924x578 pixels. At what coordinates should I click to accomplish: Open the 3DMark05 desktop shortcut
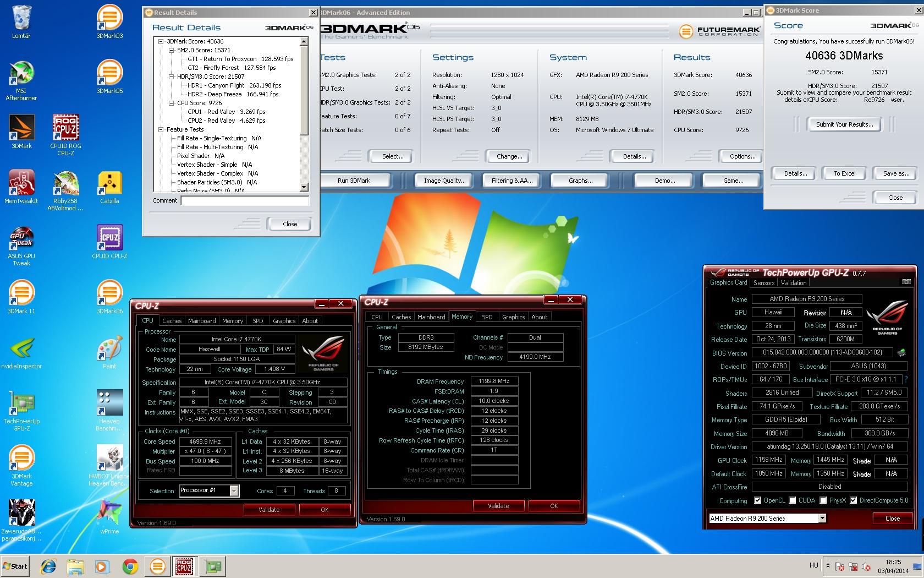[109, 77]
